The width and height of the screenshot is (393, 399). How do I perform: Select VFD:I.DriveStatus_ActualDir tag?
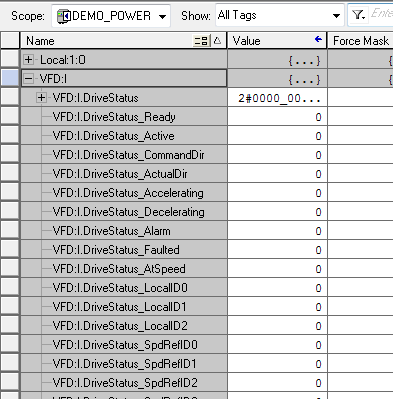point(120,174)
